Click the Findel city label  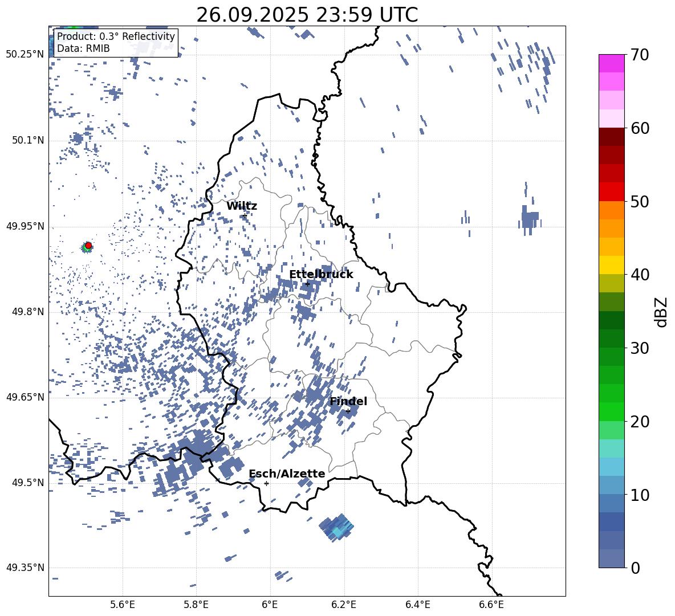348,401
